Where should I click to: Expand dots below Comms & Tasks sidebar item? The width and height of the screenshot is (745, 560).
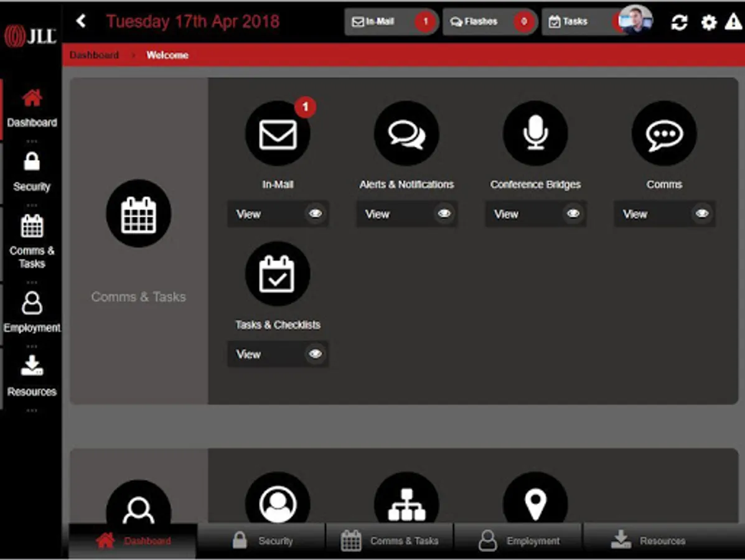pos(31,282)
